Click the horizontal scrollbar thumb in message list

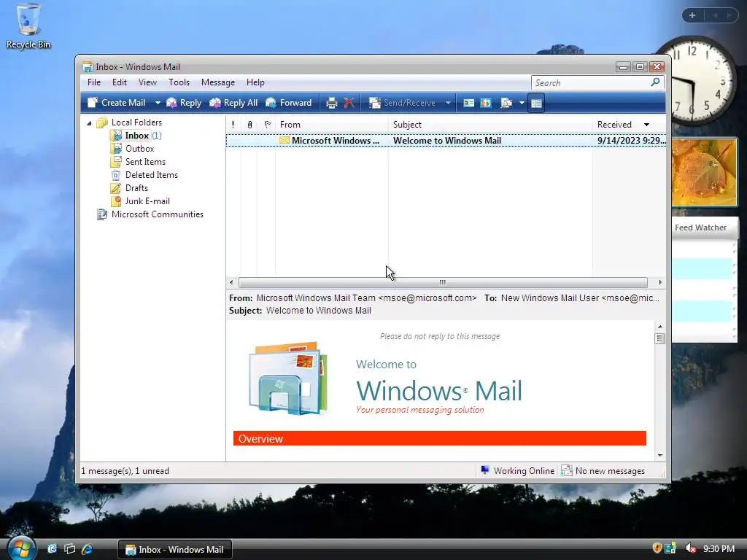(x=443, y=282)
